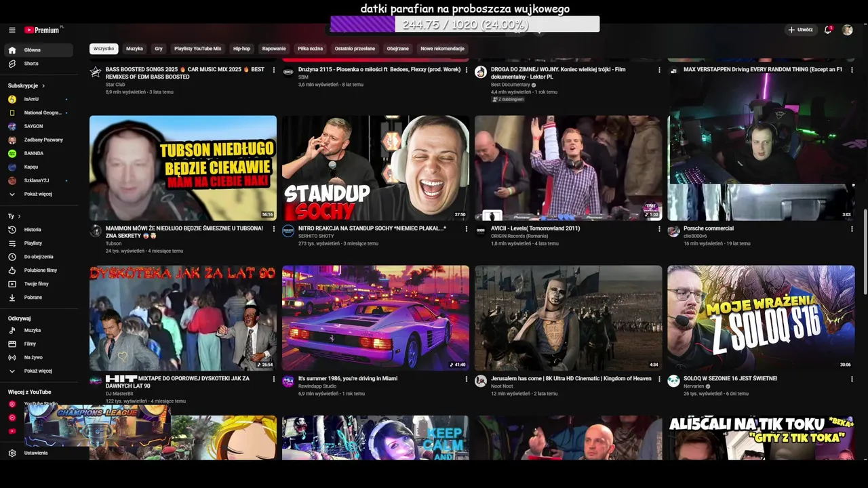Screen dimensions: 868x488
Task: Open Standup Sochy video thumbnail
Action: pos(376,168)
